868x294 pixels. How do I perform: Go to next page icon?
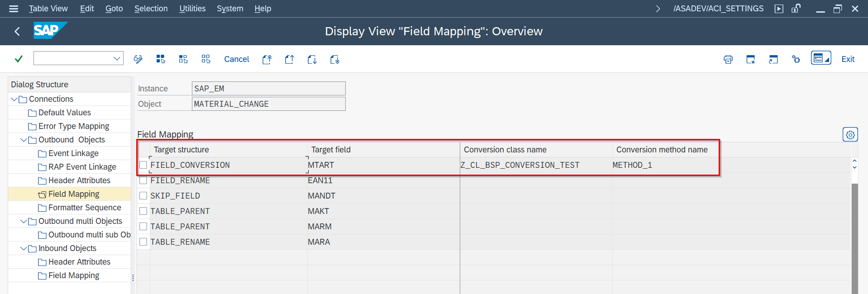(312, 59)
